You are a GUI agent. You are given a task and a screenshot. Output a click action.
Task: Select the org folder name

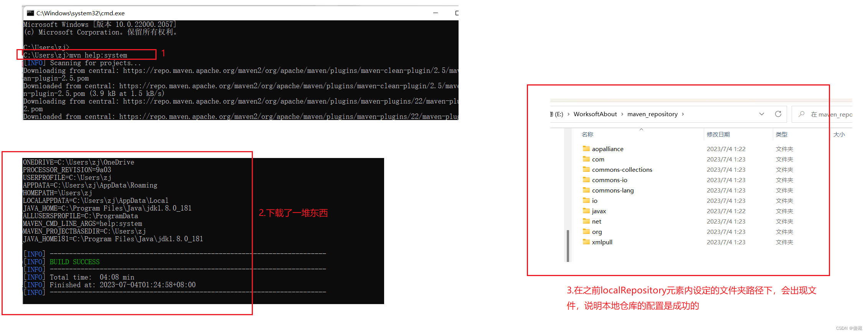(x=597, y=232)
